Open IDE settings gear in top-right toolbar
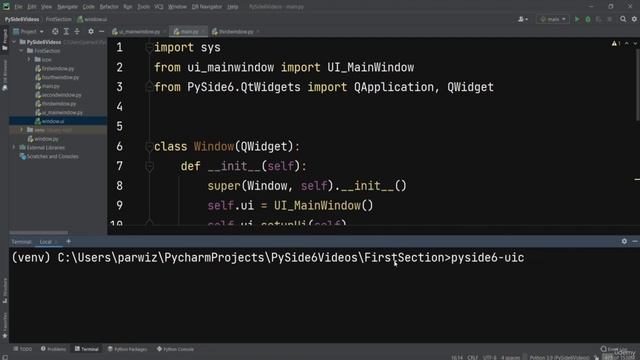The height and width of the screenshot is (360, 640). coord(634,19)
